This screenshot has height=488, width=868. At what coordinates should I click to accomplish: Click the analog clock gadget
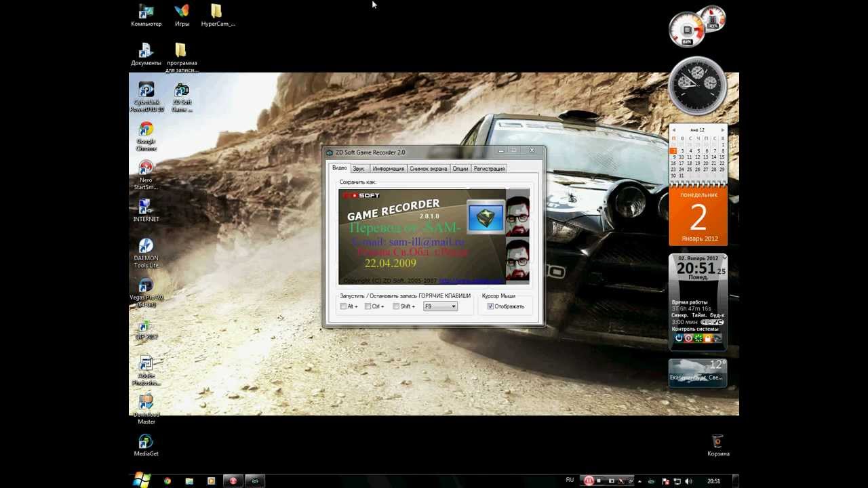(x=697, y=85)
